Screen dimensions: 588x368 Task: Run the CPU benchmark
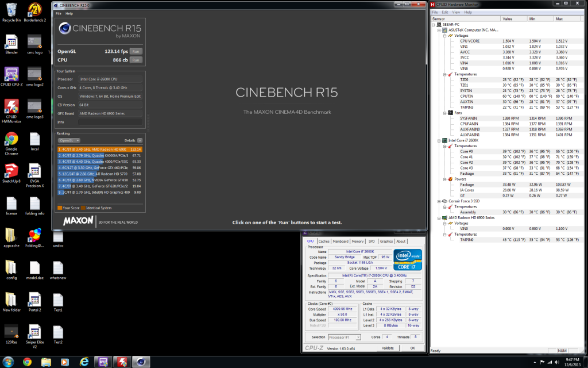click(136, 60)
